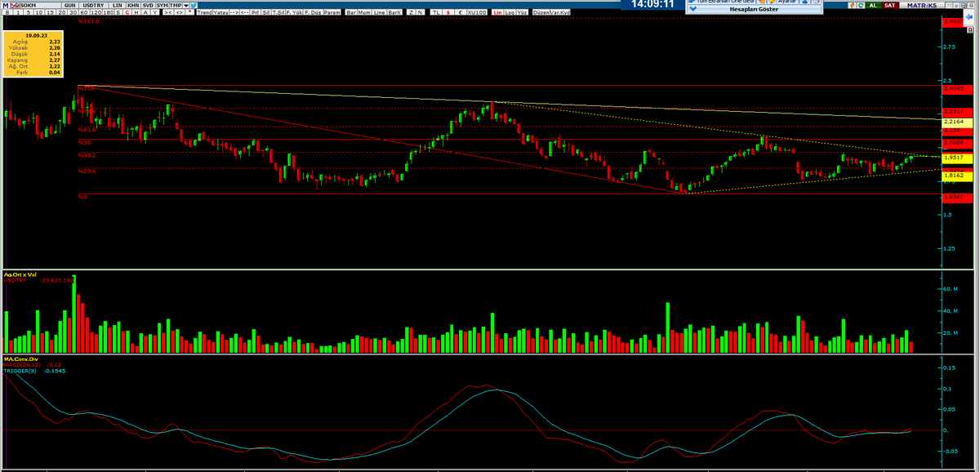Expand the Hesapları Göster panel chevron
The image size is (980, 472).
[x=693, y=9]
